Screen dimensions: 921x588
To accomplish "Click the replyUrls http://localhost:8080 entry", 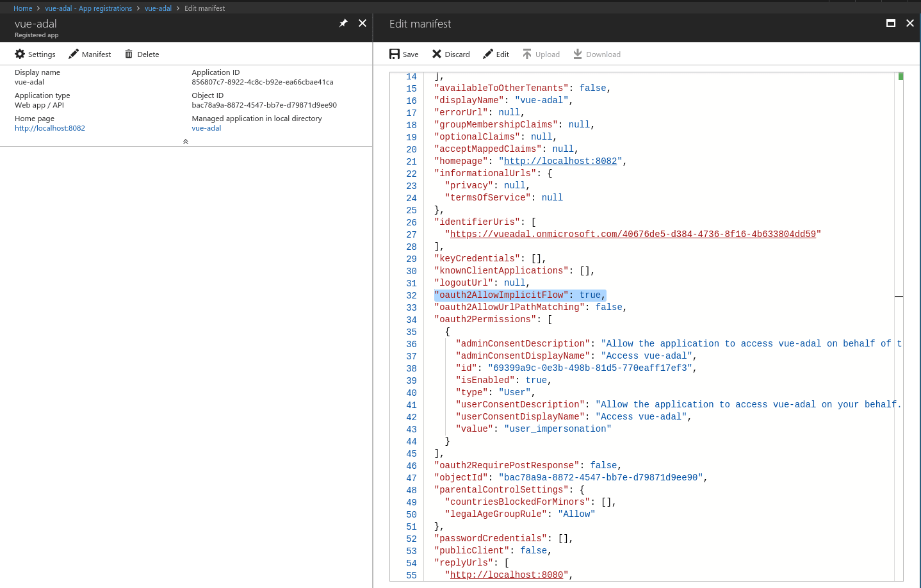I will click(x=507, y=575).
